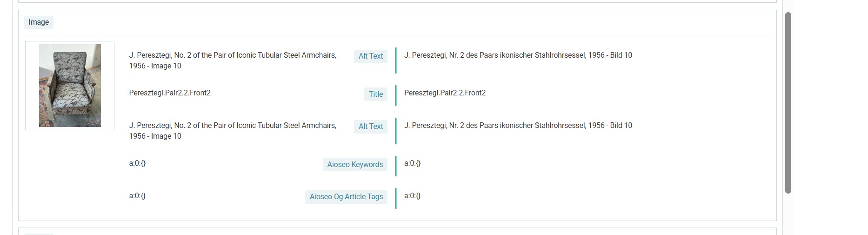868x235 pixels.
Task: Click the "Image" section badge
Action: pyautogui.click(x=39, y=22)
